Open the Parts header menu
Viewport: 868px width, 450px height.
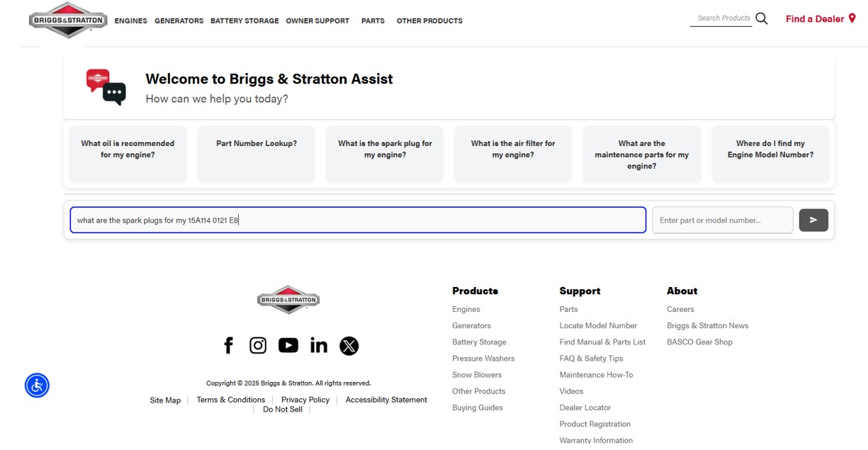point(373,21)
